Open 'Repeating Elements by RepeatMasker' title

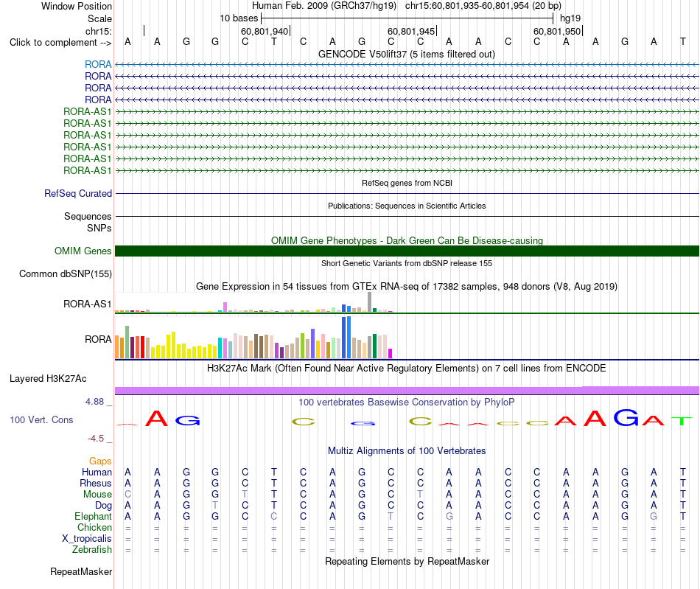(407, 562)
